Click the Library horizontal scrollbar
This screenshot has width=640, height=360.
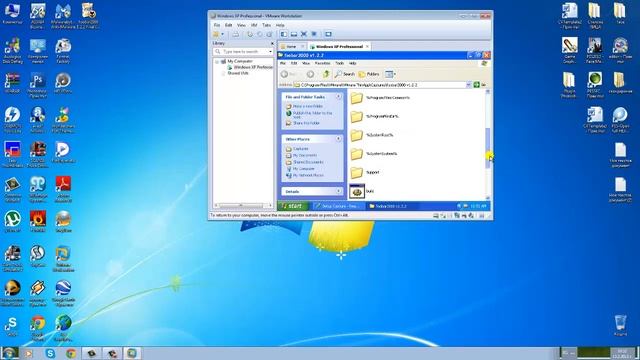243,205
